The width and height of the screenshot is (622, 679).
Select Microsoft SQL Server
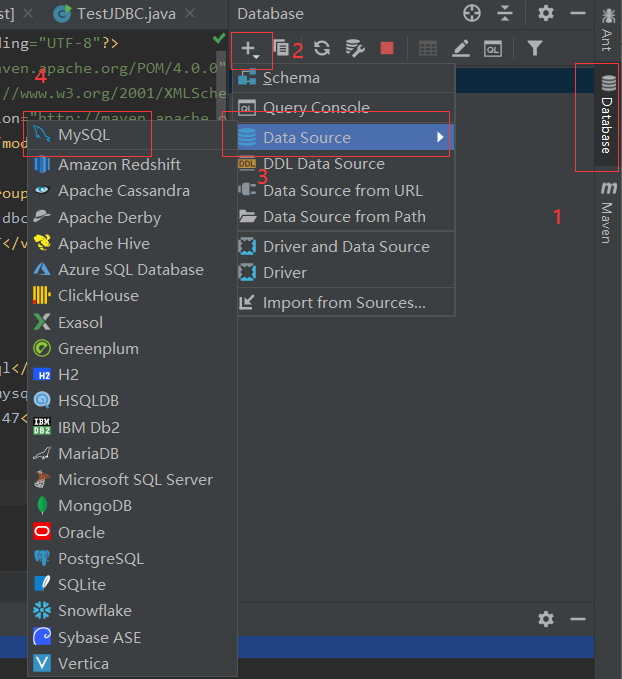(x=133, y=480)
